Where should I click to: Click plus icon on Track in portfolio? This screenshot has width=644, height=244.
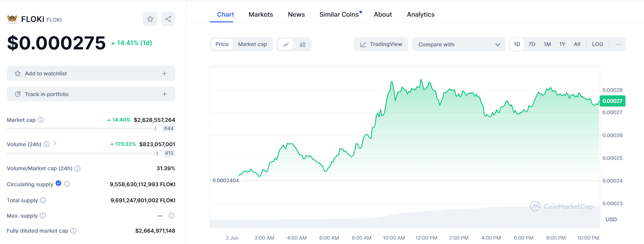point(165,94)
